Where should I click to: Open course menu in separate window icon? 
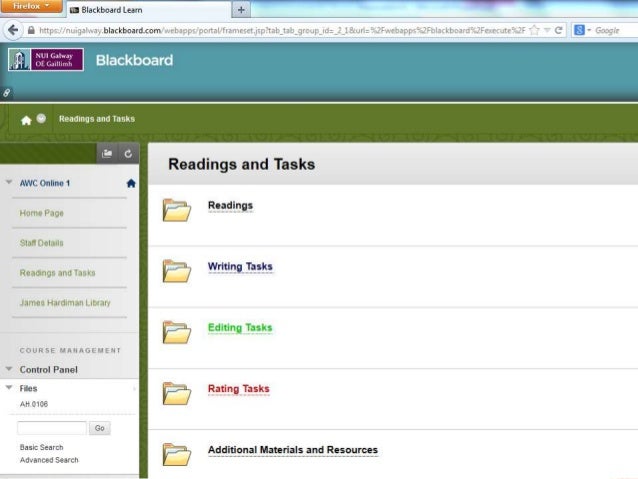107,153
